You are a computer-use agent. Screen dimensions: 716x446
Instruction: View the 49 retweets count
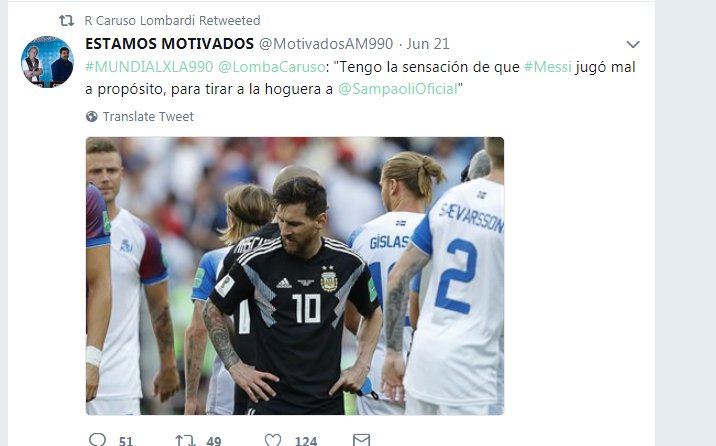213,441
